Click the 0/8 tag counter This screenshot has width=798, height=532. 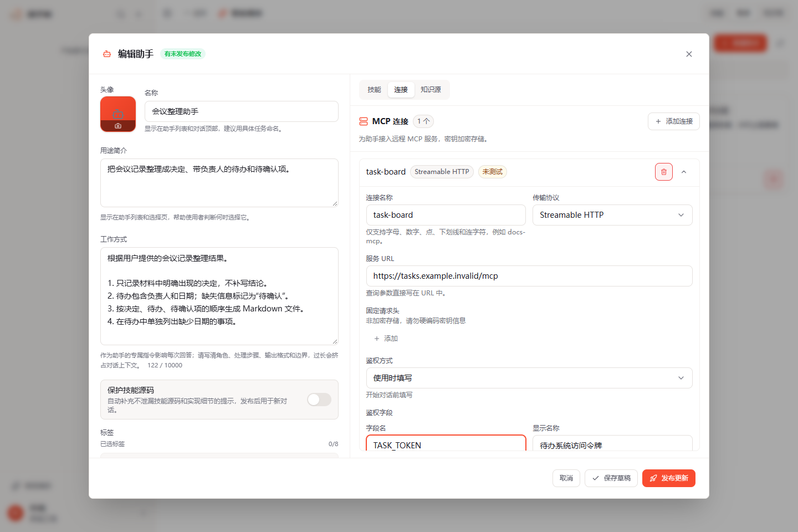pyautogui.click(x=333, y=444)
